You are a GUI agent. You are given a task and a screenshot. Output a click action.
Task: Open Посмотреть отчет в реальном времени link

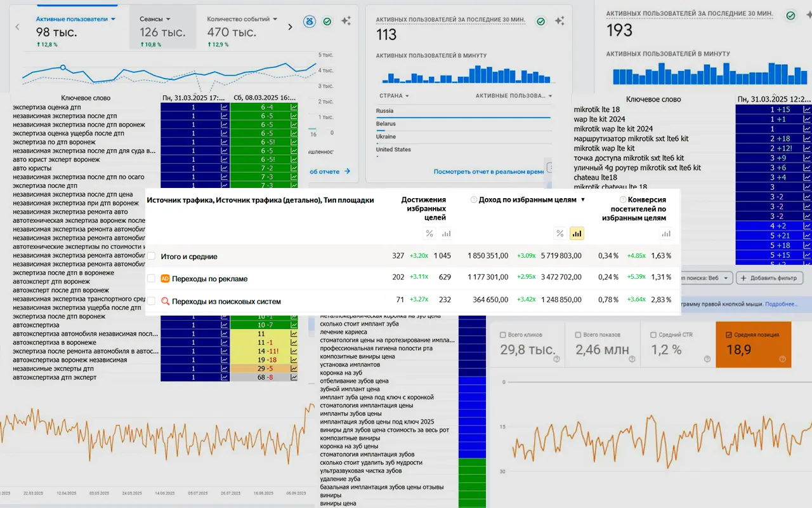(488, 171)
